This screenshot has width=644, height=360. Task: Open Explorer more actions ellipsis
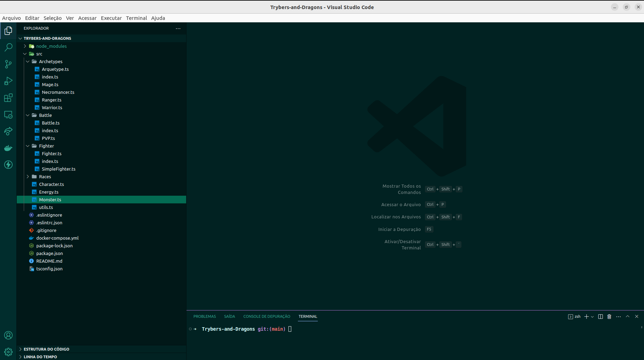178,28
